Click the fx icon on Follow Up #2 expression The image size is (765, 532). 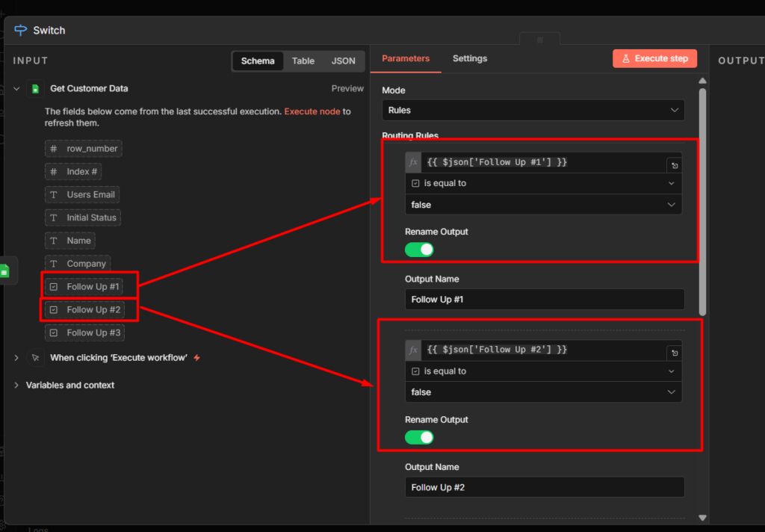pyautogui.click(x=413, y=350)
